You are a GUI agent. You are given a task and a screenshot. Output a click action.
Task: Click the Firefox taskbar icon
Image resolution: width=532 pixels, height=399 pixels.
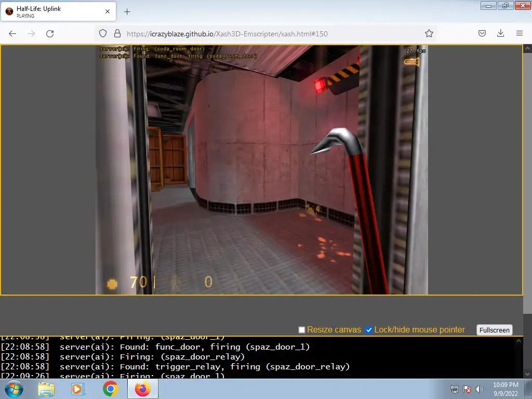point(143,389)
